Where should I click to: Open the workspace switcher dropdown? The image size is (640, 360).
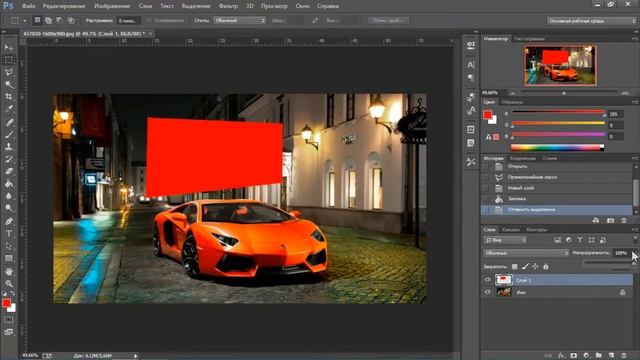[x=591, y=21]
